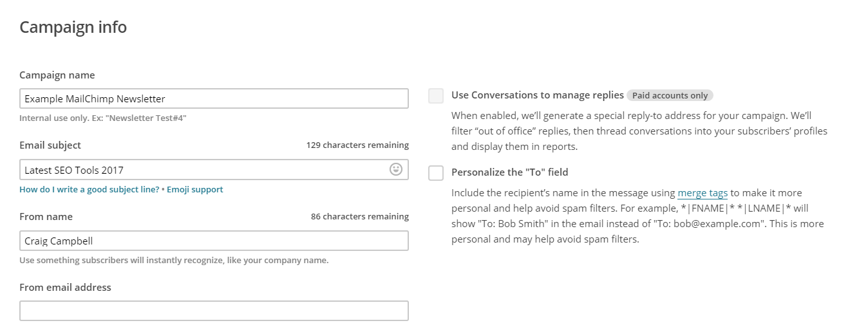Follow the Emoji support link
868x332 pixels.
pyautogui.click(x=195, y=189)
